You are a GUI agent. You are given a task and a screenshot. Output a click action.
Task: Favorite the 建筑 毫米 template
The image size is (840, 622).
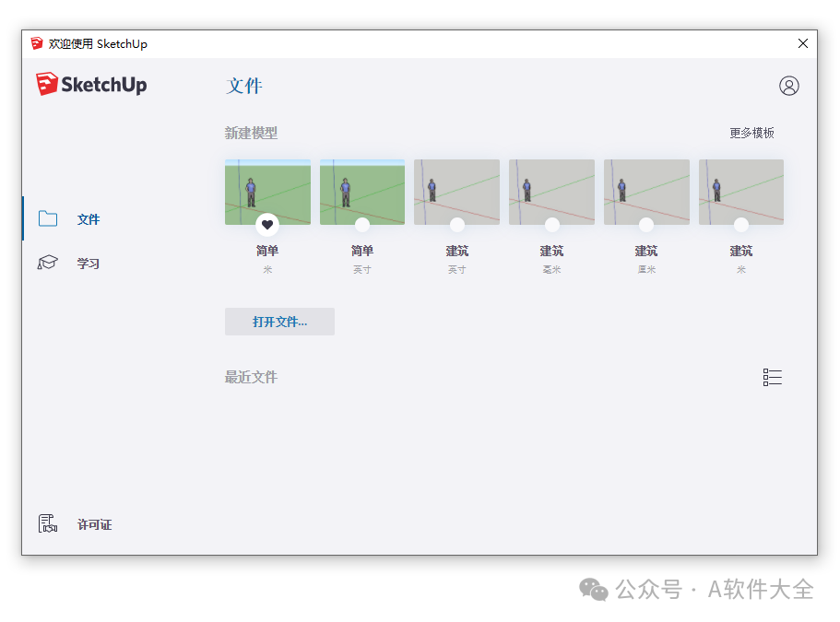point(551,225)
